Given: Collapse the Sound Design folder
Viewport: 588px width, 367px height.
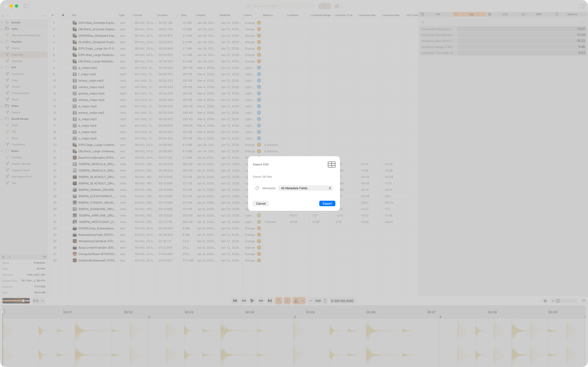Looking at the screenshot, I should (x=2, y=119).
